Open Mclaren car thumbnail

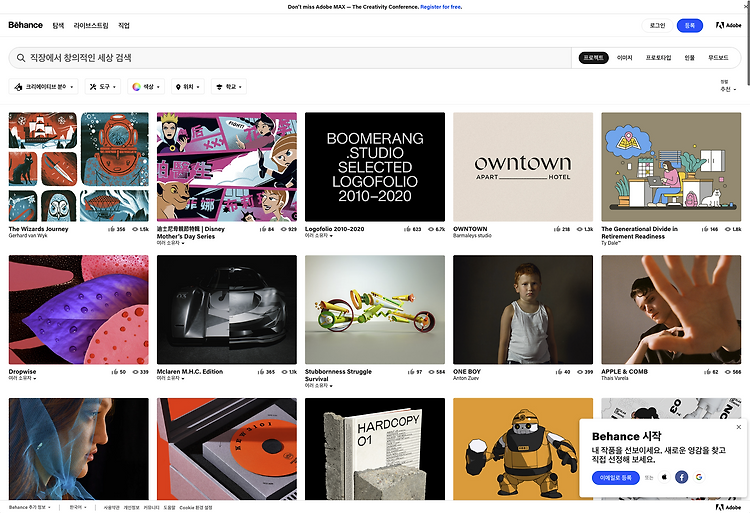pyautogui.click(x=227, y=309)
